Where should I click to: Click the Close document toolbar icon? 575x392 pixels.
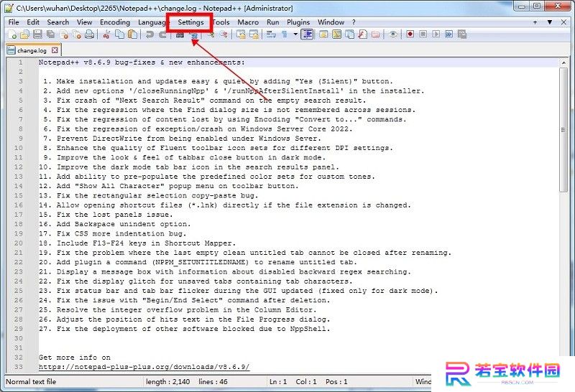[x=64, y=34]
